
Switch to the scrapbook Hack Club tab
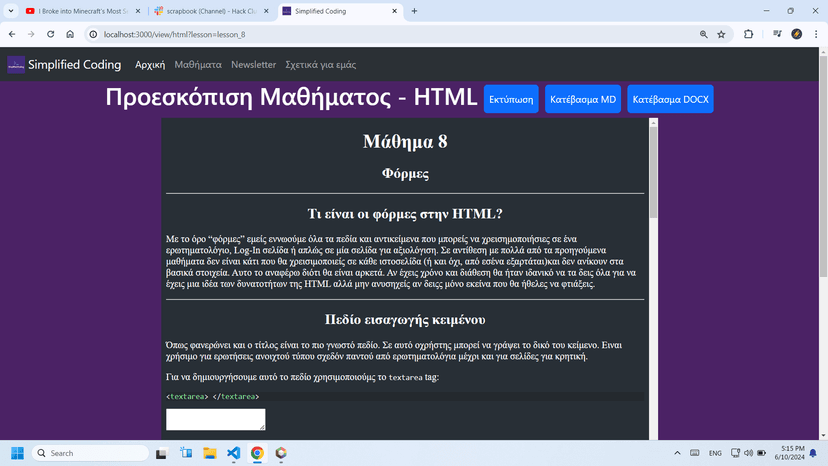click(212, 11)
